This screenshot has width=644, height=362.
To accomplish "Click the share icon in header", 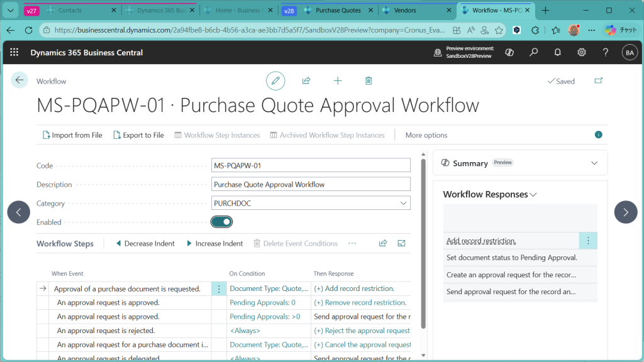I will click(306, 81).
